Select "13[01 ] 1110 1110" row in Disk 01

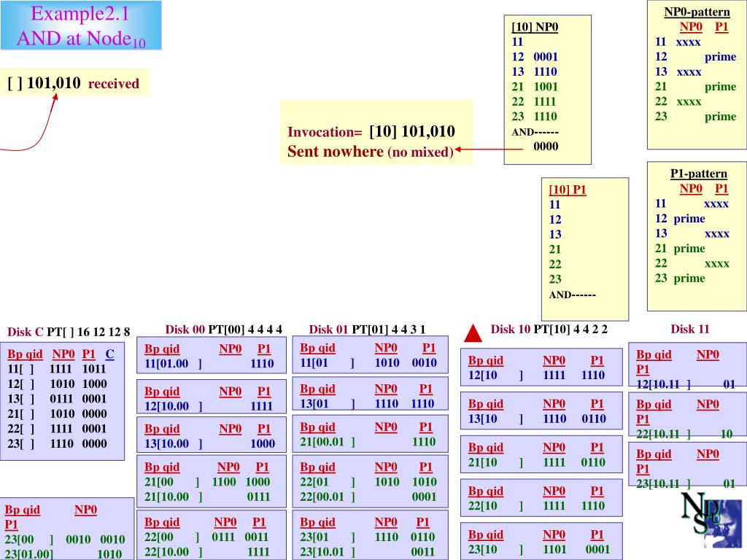pos(367,403)
